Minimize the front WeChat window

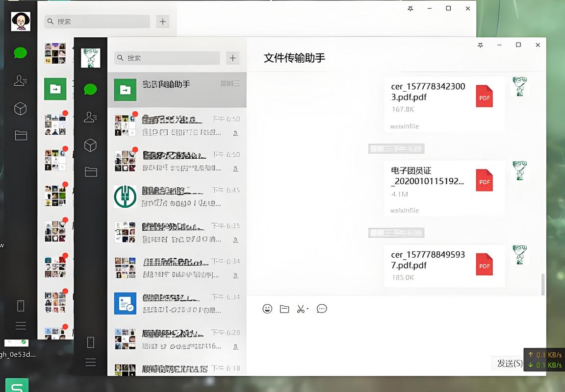point(499,45)
